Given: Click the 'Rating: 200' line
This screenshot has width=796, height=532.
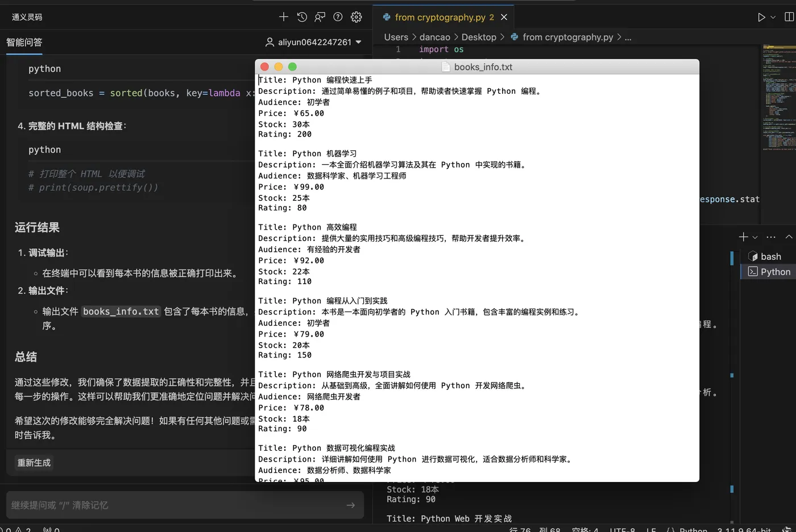Looking at the screenshot, I should pos(285,134).
